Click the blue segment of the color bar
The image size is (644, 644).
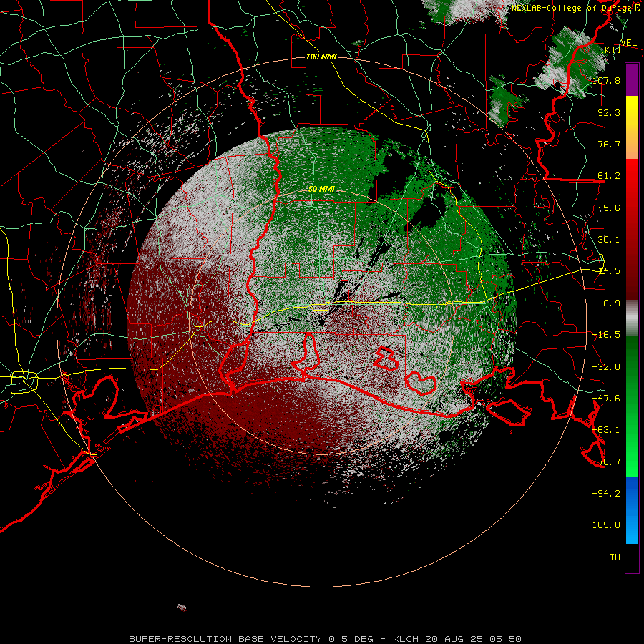pyautogui.click(x=632, y=510)
